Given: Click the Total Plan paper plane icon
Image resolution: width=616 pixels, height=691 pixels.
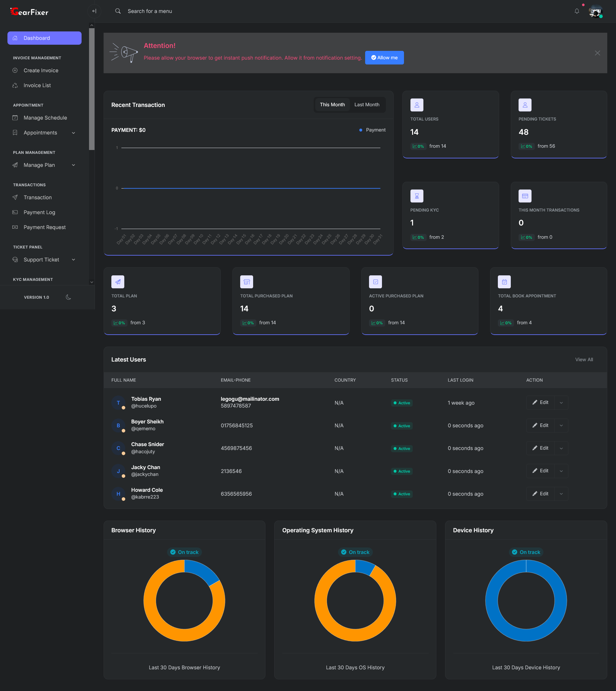Looking at the screenshot, I should 118,282.
